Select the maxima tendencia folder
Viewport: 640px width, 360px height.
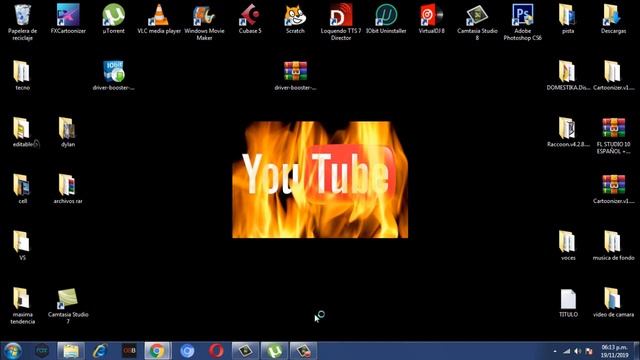click(x=22, y=298)
